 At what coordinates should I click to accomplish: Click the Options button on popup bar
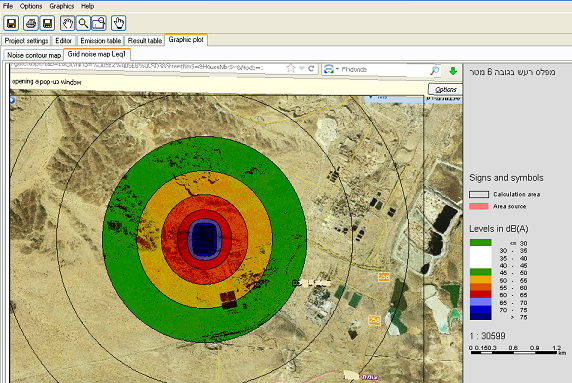(x=445, y=89)
